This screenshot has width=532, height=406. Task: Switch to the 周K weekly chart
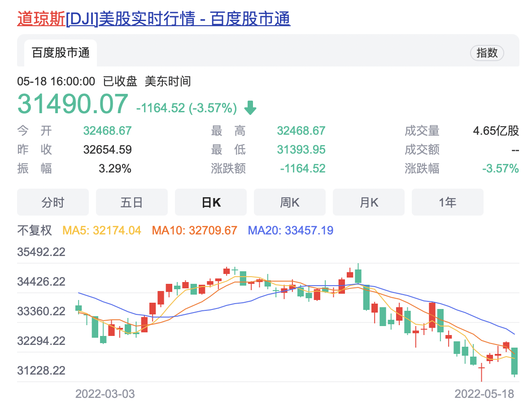click(289, 202)
